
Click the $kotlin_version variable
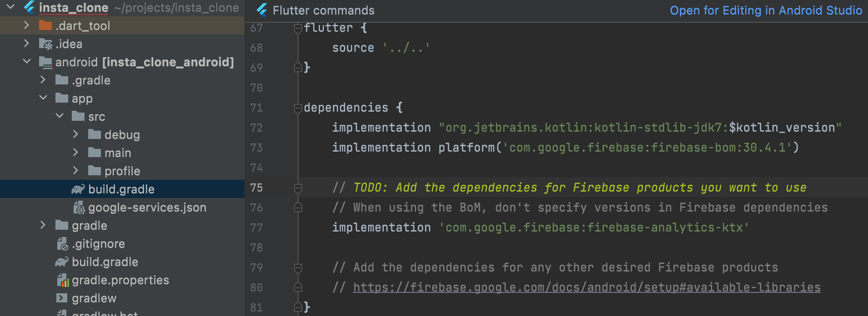782,128
